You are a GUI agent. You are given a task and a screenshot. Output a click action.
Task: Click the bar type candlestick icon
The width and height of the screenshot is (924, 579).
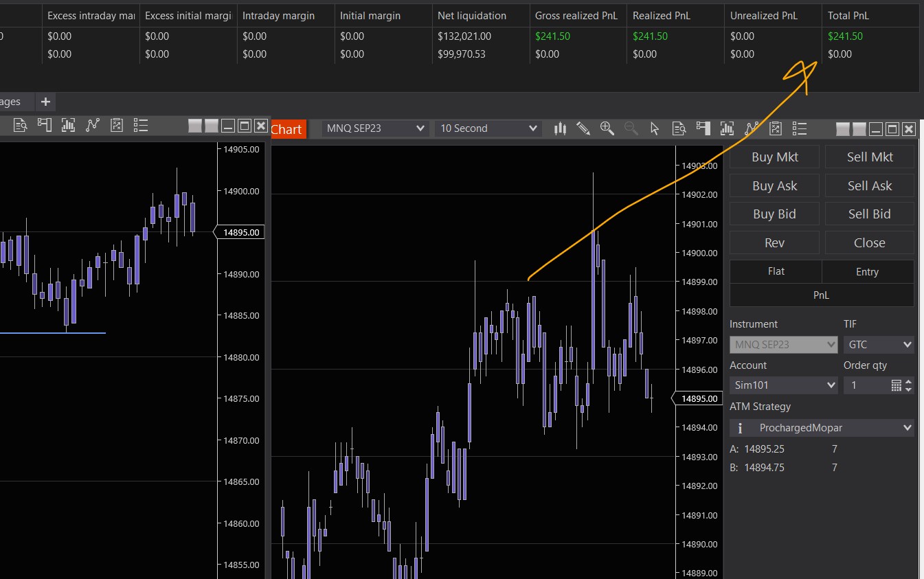click(561, 128)
